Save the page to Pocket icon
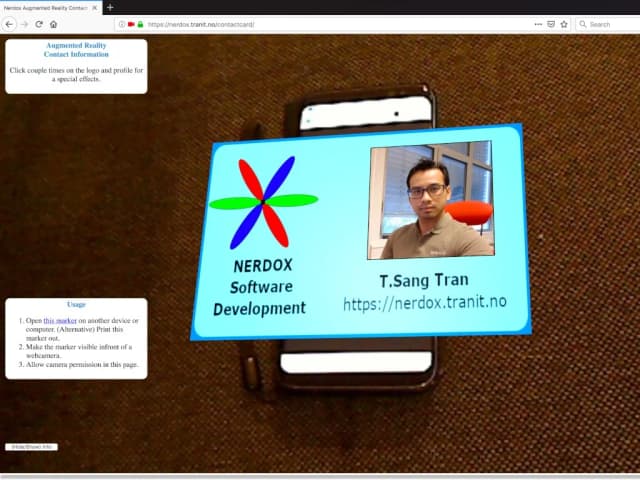The height and width of the screenshot is (480, 640). pos(551,24)
